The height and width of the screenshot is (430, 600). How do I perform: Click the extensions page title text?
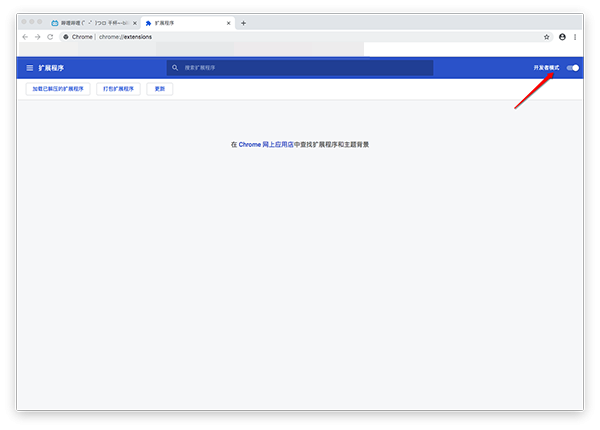tap(51, 68)
